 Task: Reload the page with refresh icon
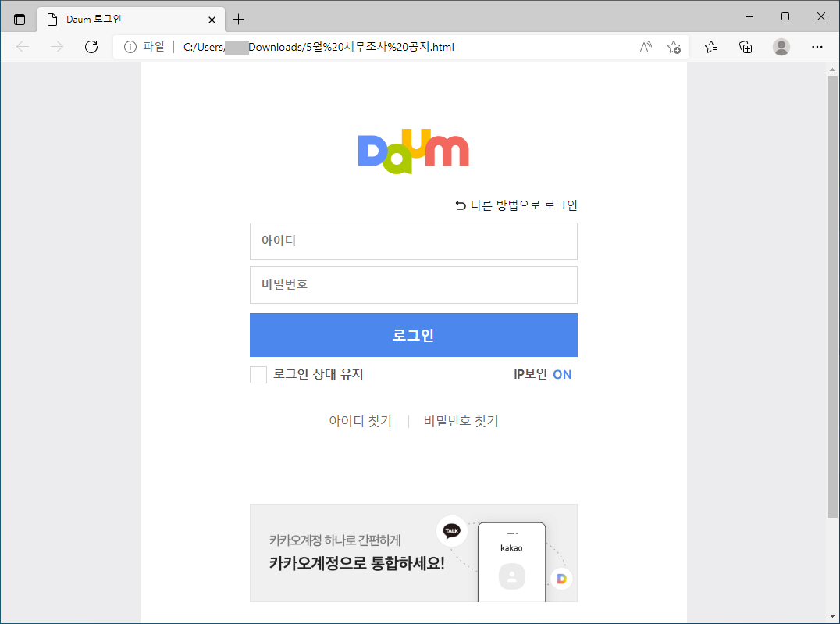(x=91, y=47)
